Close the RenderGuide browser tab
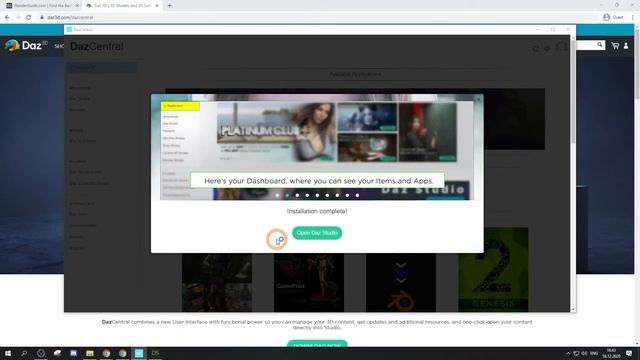The height and width of the screenshot is (360, 640). 77,6
